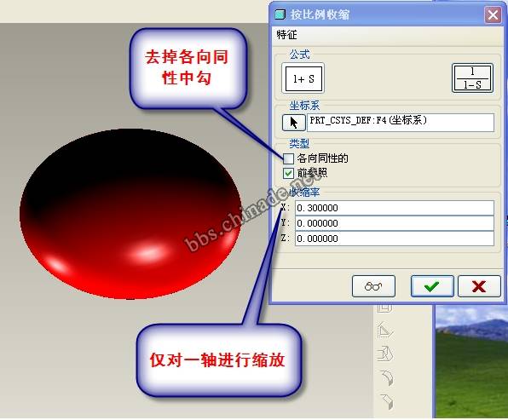Click the Y shrinkage ratio field
The width and height of the screenshot is (508, 420).
pos(395,223)
